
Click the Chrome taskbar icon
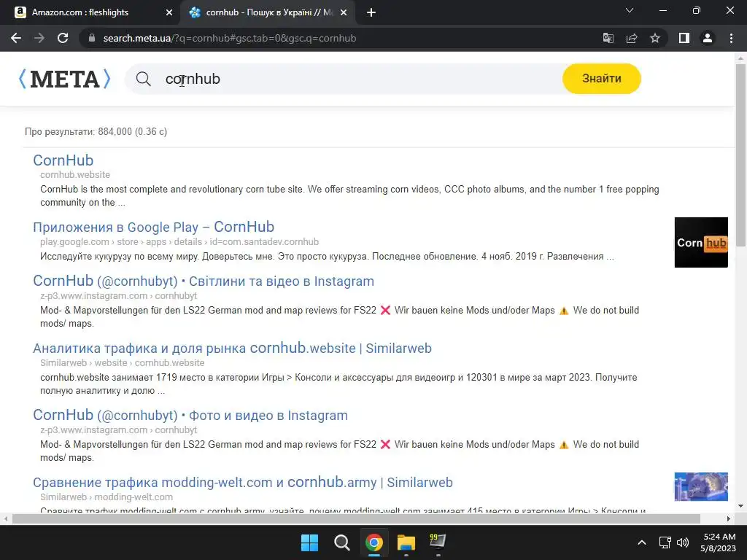[x=374, y=542]
